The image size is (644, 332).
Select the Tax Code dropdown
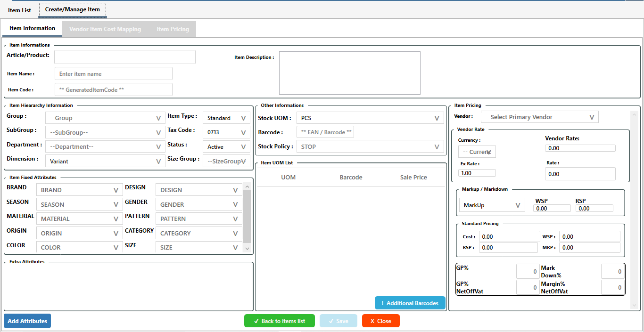[226, 132]
